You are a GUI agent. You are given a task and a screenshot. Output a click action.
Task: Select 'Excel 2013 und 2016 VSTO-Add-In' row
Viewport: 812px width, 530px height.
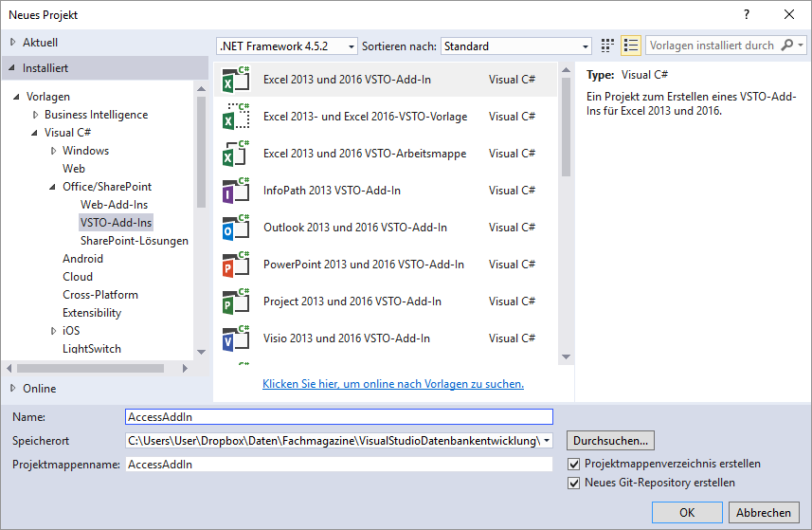[386, 80]
